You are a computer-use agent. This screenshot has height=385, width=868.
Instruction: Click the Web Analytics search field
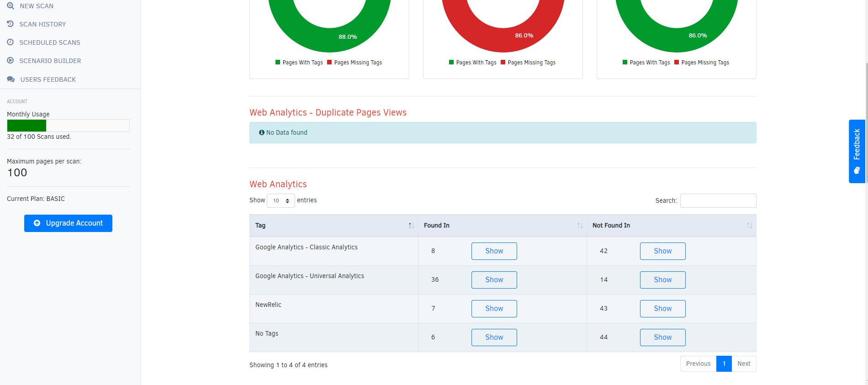[718, 200]
